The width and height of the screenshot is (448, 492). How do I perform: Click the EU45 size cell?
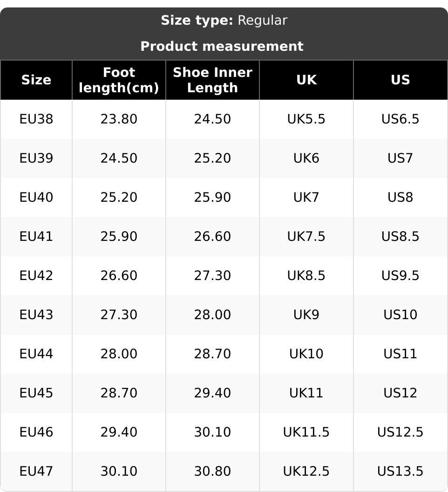pyautogui.click(x=36, y=393)
